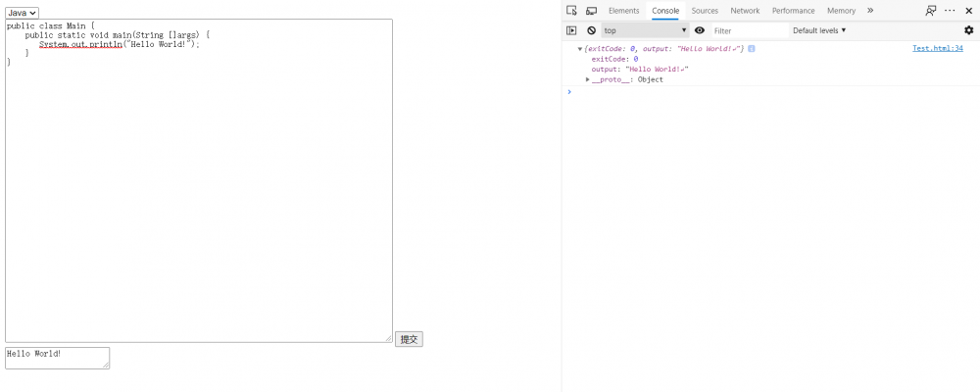The width and height of the screenshot is (980, 392).
Task: Click the code editor resize handle
Action: [x=388, y=338]
